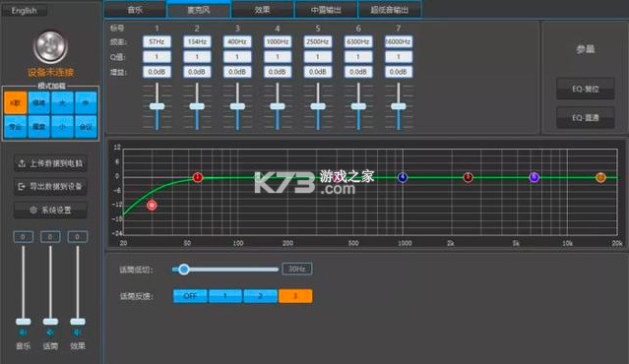Click the 2500Hz frequency field

click(318, 41)
